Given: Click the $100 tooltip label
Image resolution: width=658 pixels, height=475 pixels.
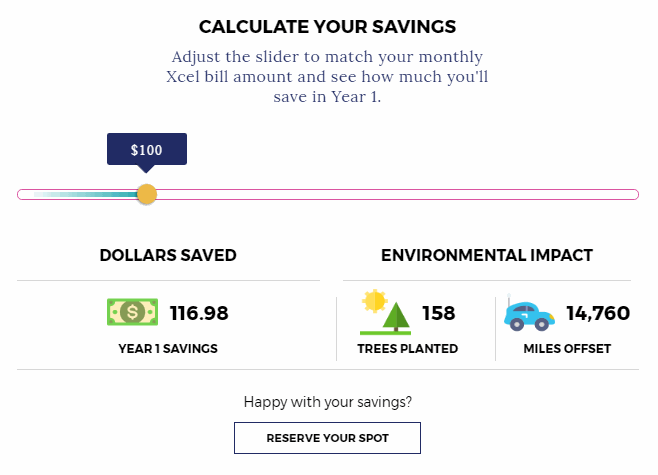Looking at the screenshot, I should point(147,150).
